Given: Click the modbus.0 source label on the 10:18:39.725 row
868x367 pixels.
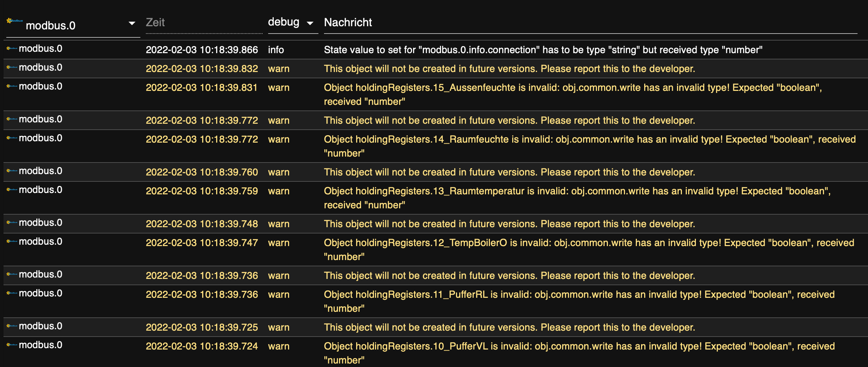Looking at the screenshot, I should point(41,326).
